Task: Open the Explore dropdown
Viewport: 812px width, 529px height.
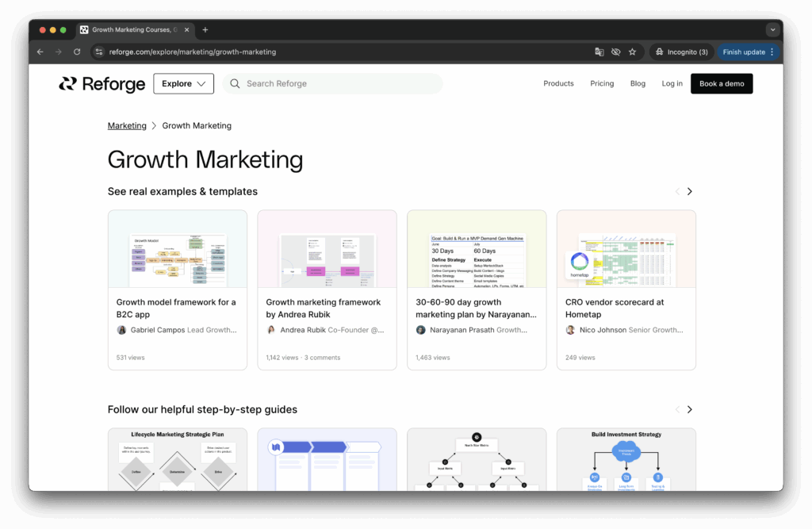Action: pyautogui.click(x=183, y=83)
